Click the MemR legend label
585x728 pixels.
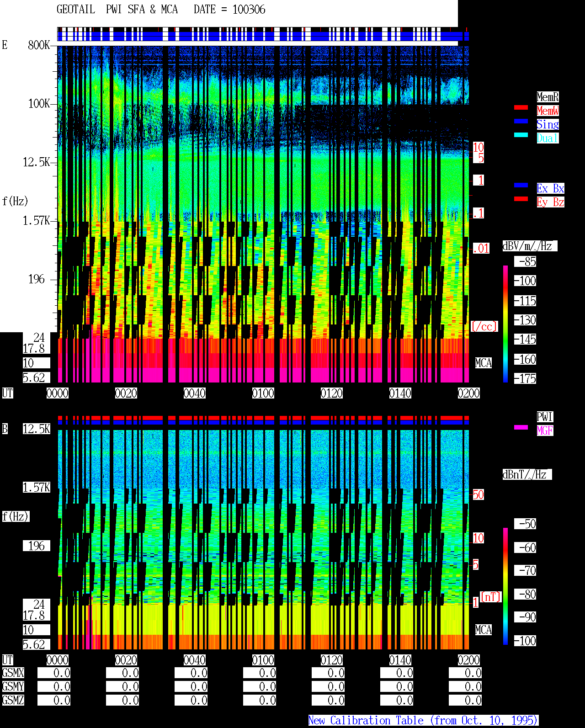coord(548,97)
